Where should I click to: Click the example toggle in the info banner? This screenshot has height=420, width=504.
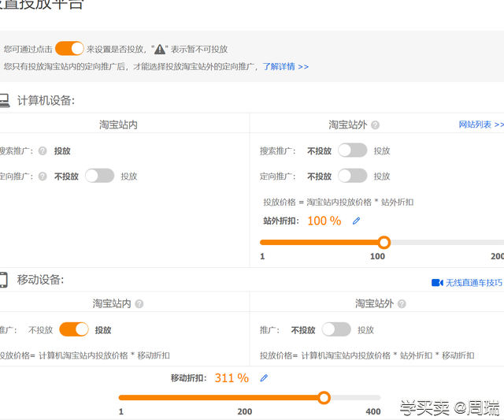pyautogui.click(x=69, y=49)
